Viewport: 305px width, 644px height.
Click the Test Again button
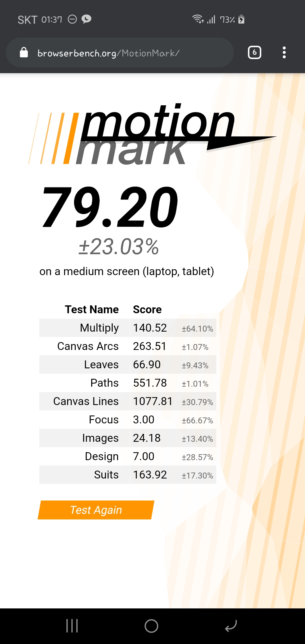pyautogui.click(x=96, y=510)
